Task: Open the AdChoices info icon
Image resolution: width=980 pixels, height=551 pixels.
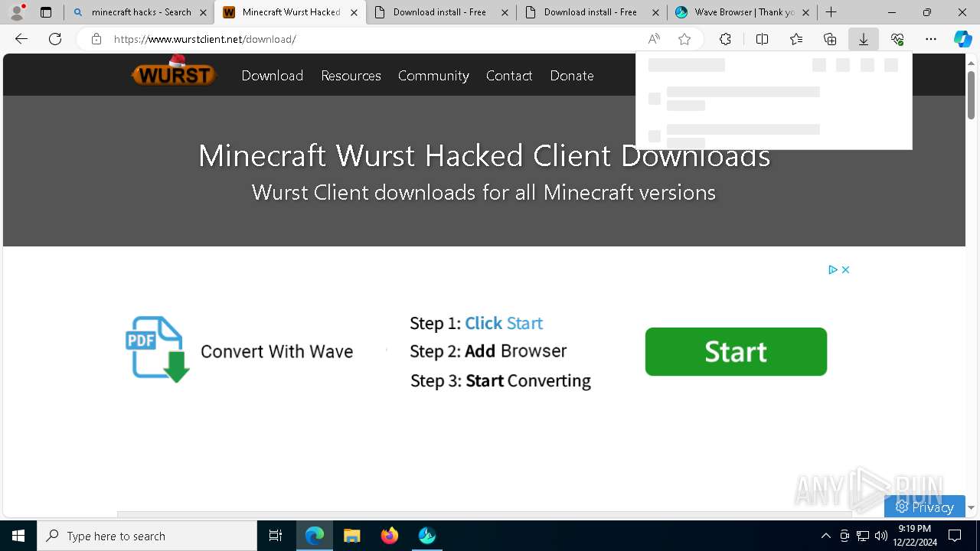Action: (833, 269)
